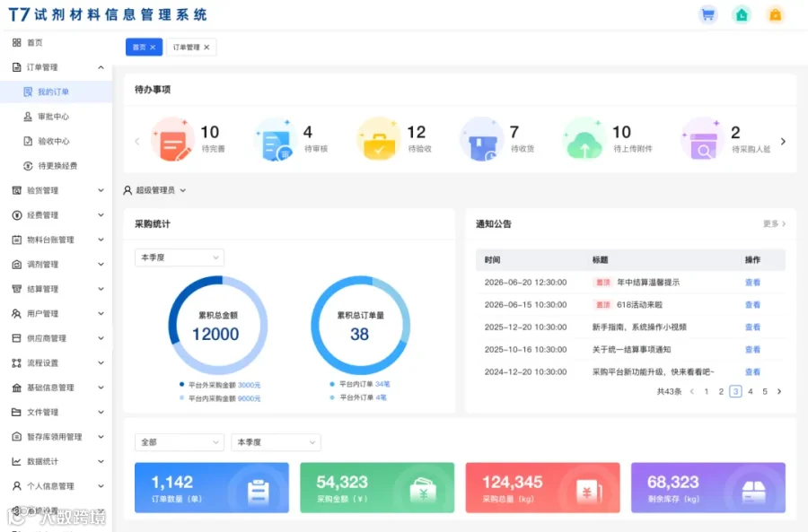Open the shopping cart icon in header

coord(708,15)
